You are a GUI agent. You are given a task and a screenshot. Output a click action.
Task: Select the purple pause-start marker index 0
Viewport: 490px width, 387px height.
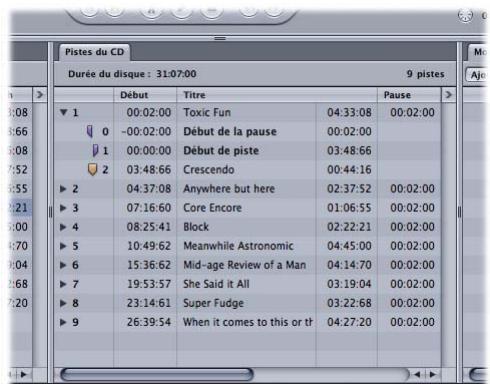coord(90,132)
